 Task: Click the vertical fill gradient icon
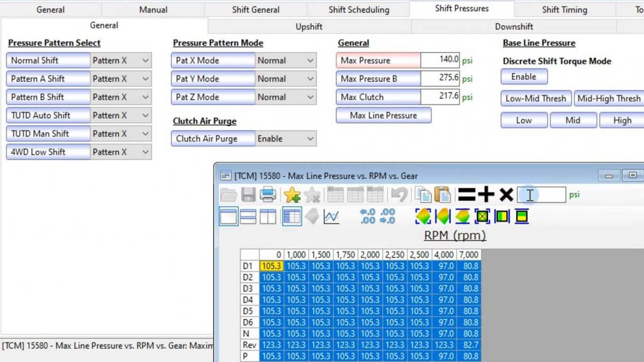click(521, 216)
